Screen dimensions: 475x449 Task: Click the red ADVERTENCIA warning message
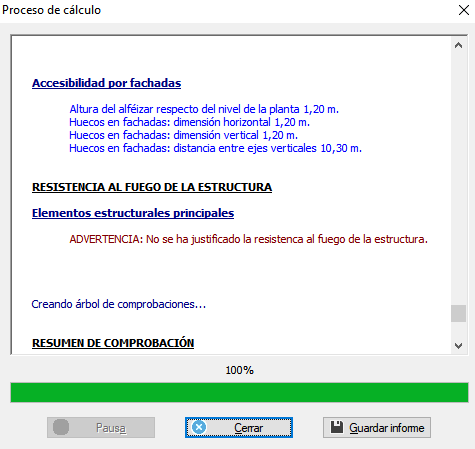point(248,239)
